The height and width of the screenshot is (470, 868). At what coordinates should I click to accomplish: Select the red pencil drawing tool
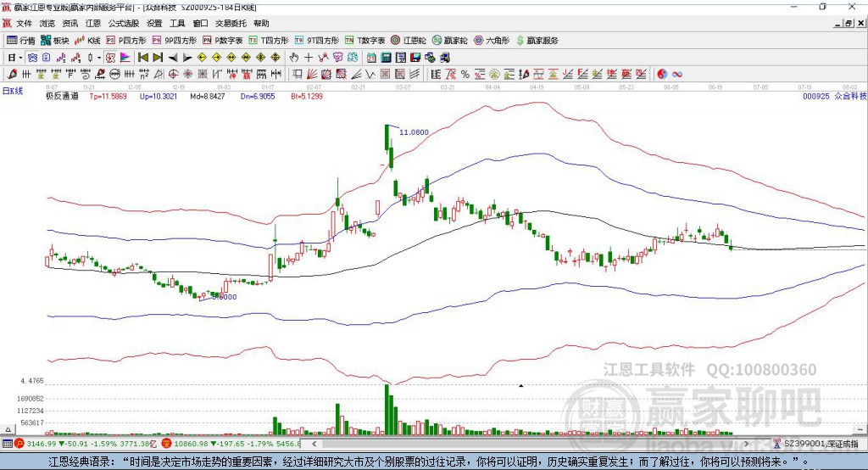pos(12,74)
